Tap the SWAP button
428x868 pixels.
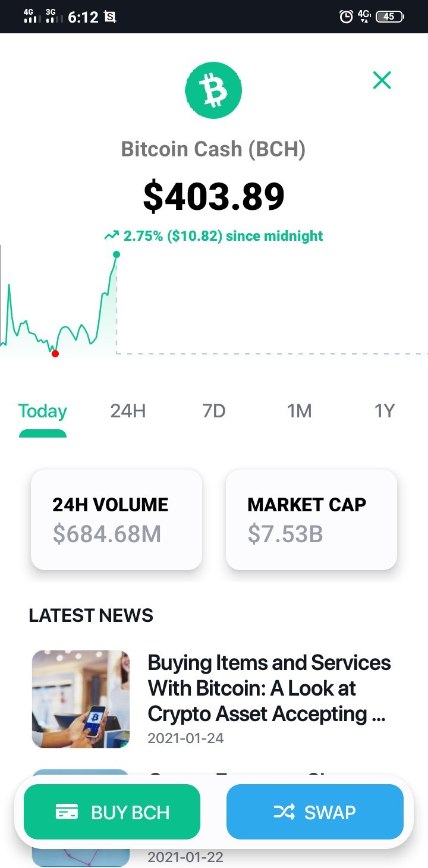[x=315, y=812]
